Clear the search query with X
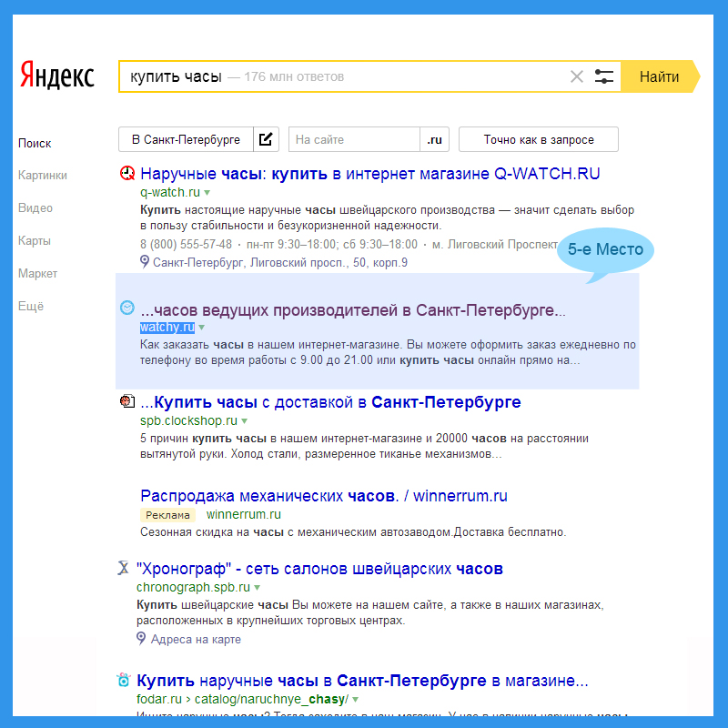Screen dimensions: 728x728 (577, 76)
